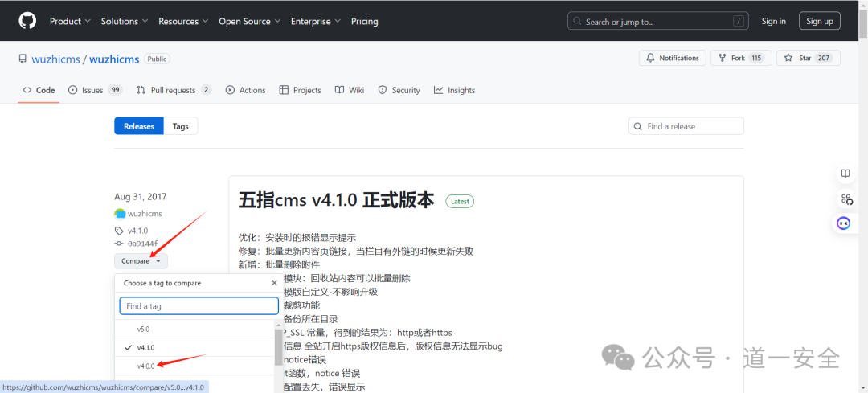The height and width of the screenshot is (393, 868).
Task: Switch to the Insights tab
Action: pos(454,90)
